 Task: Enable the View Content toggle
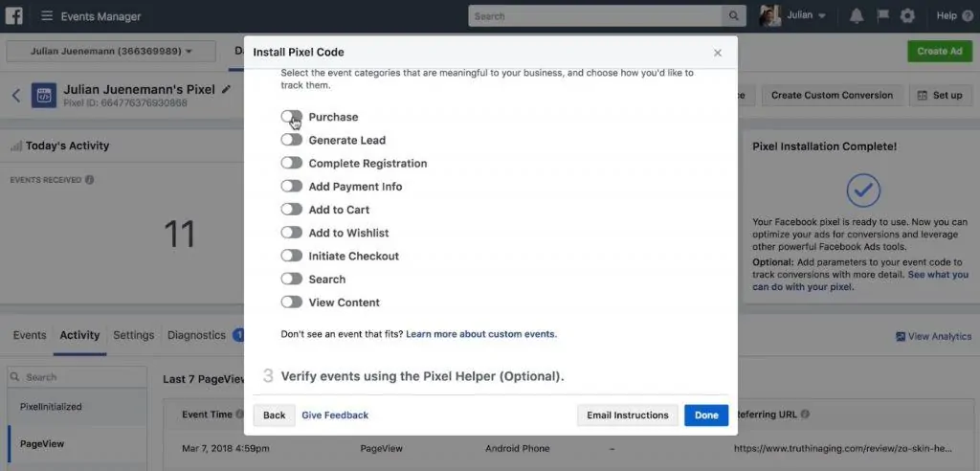pos(291,303)
